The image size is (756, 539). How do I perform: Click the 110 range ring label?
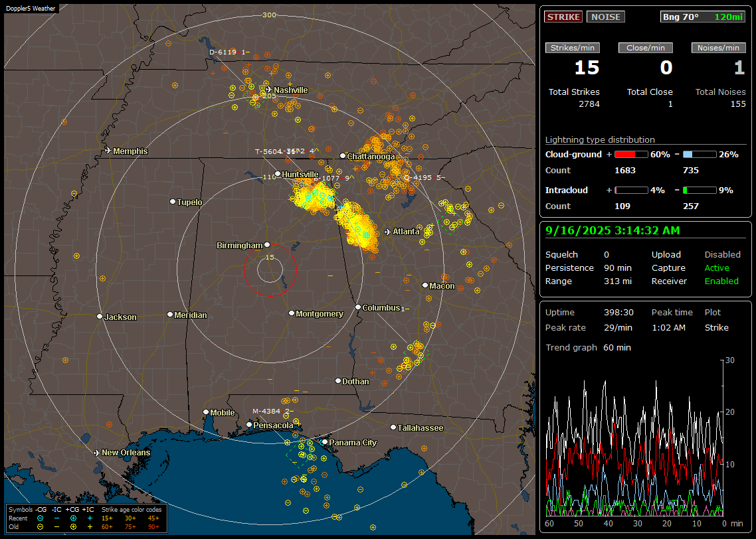point(269,177)
